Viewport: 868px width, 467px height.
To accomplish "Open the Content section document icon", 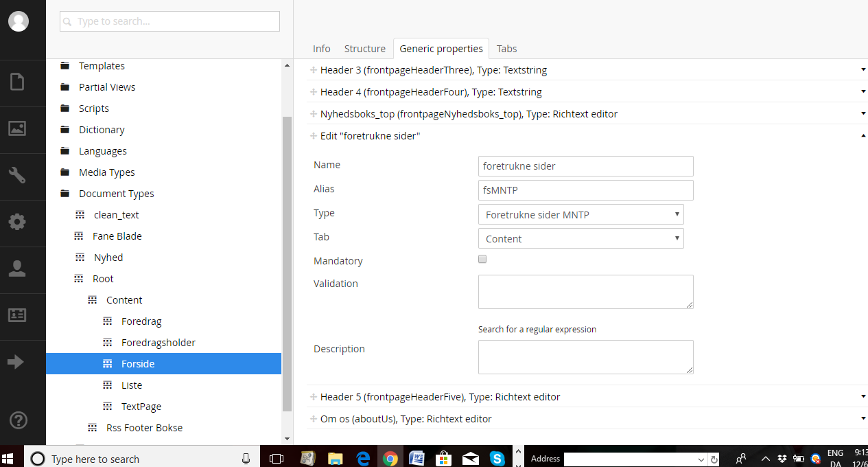I will [17, 82].
